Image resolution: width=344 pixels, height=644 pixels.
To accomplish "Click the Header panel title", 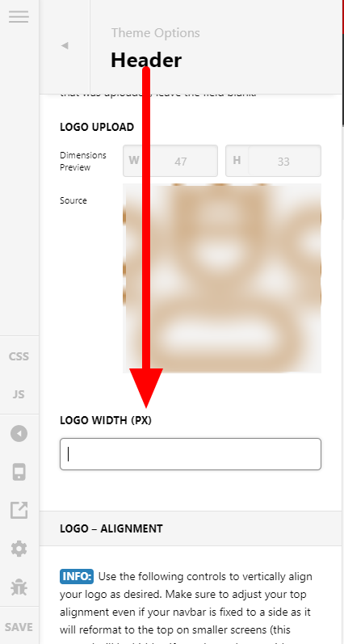I will pyautogui.click(x=146, y=60).
